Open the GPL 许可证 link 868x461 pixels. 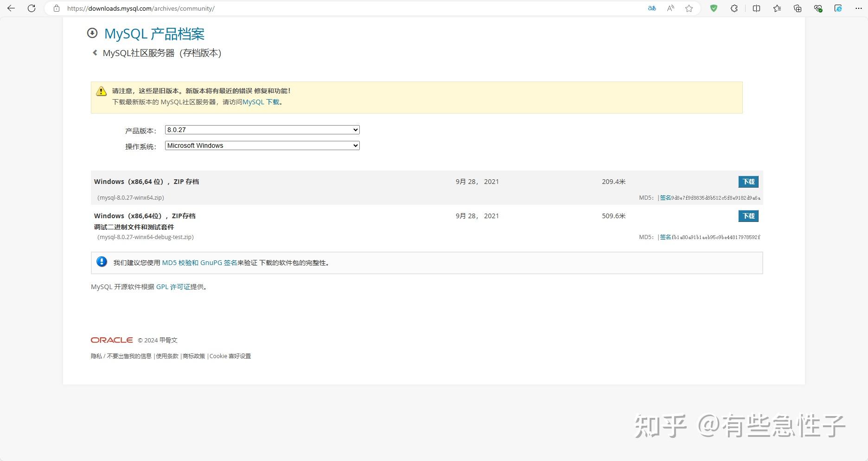(x=174, y=286)
